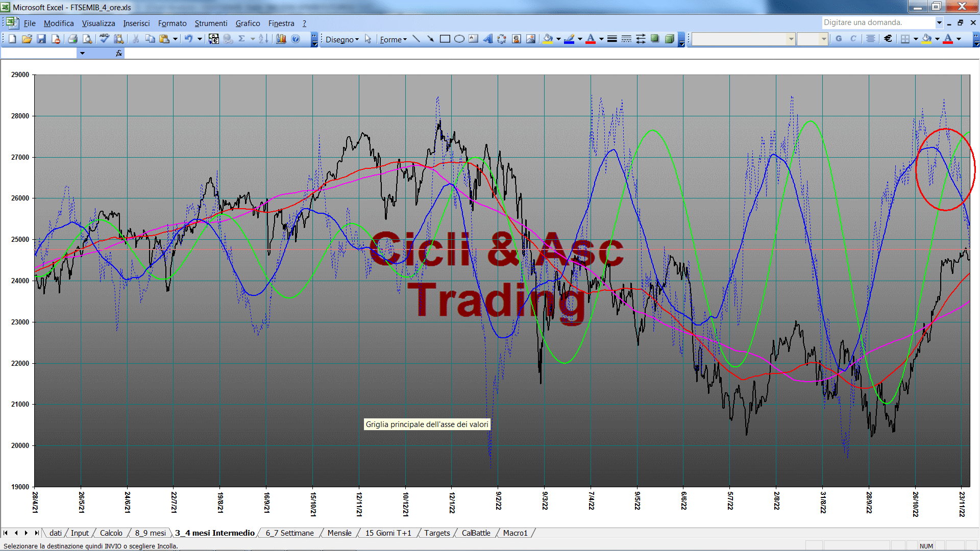Click the Copy icon
Image resolution: width=980 pixels, height=551 pixels.
(x=150, y=39)
